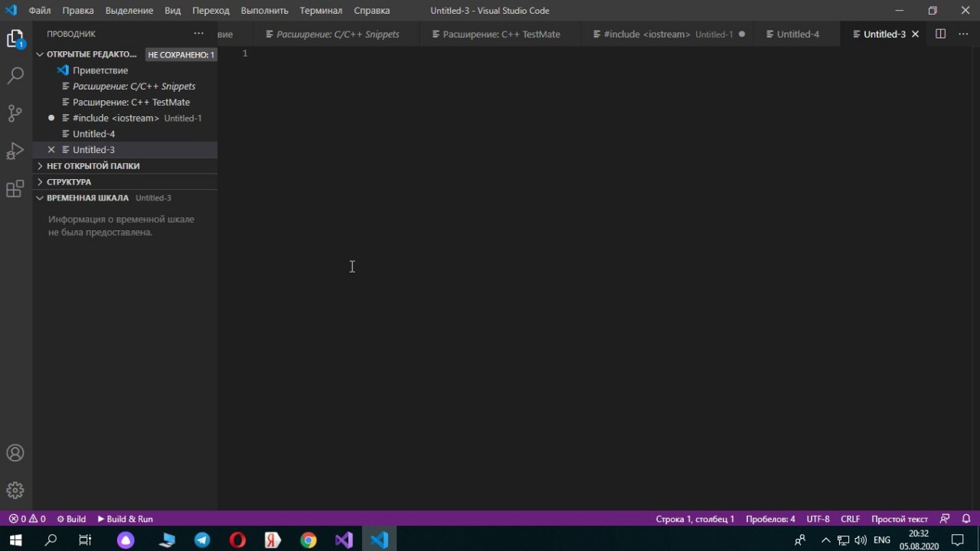Switch to C/C++ Snippets extension tab

pos(338,34)
